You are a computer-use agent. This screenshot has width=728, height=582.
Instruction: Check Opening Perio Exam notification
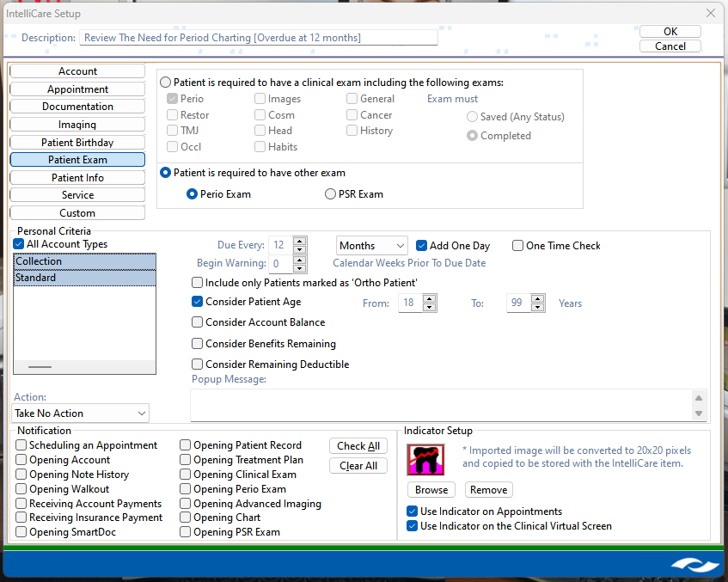click(x=186, y=488)
